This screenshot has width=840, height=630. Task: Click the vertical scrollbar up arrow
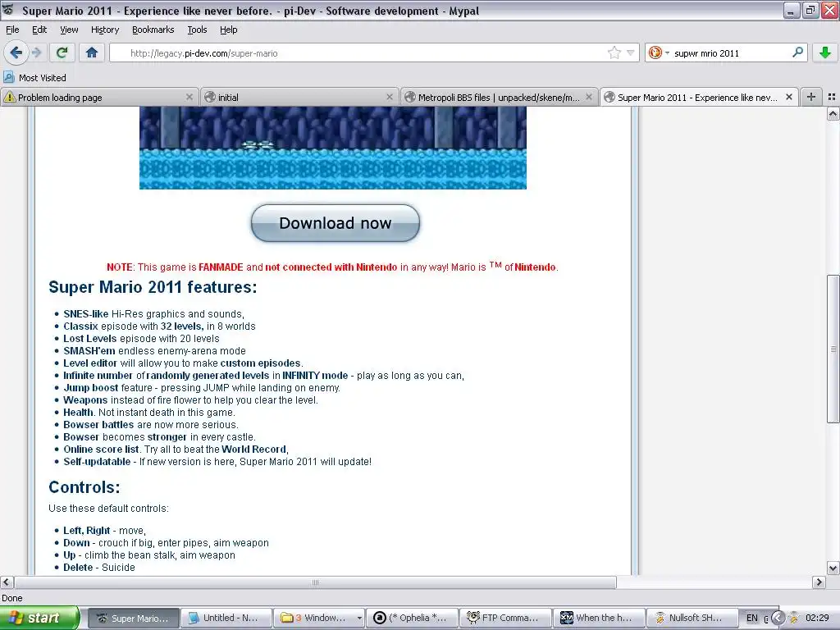click(x=833, y=113)
